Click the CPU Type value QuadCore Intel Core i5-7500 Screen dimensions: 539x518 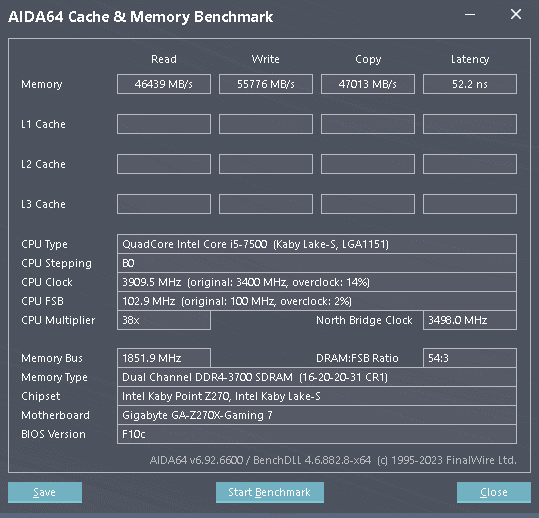[317, 244]
